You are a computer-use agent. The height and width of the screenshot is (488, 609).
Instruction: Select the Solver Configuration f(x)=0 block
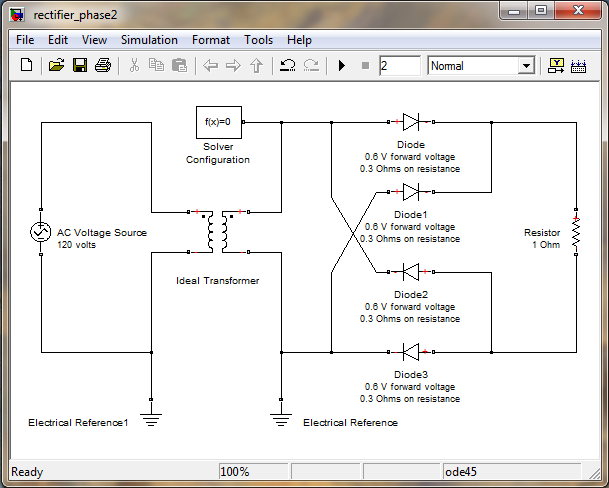[x=218, y=122]
